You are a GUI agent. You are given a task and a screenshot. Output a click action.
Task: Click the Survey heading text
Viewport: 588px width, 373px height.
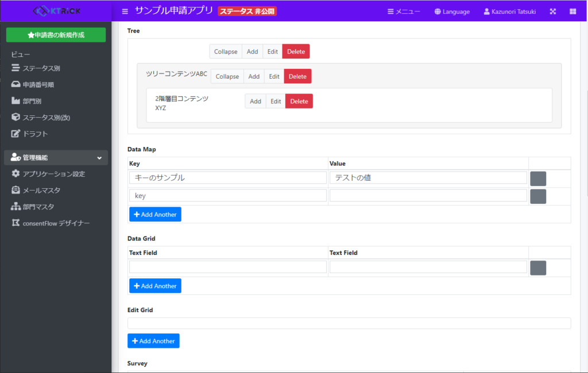point(137,363)
